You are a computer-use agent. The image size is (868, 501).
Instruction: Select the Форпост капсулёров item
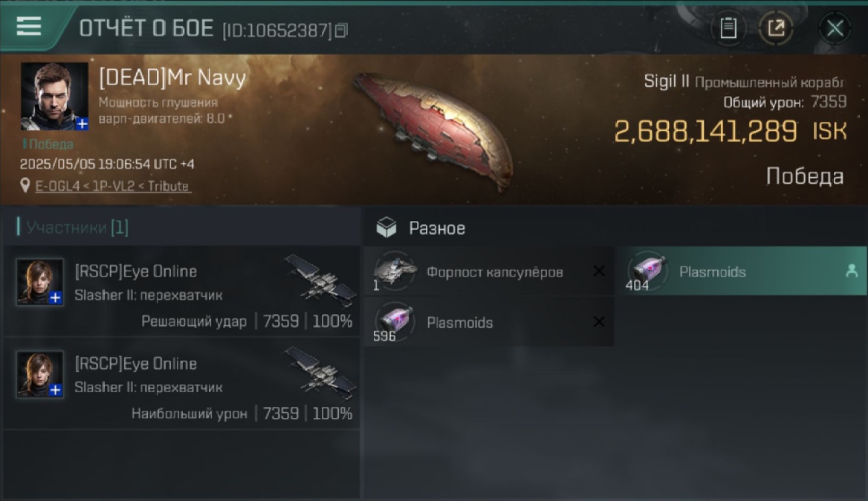click(x=489, y=271)
